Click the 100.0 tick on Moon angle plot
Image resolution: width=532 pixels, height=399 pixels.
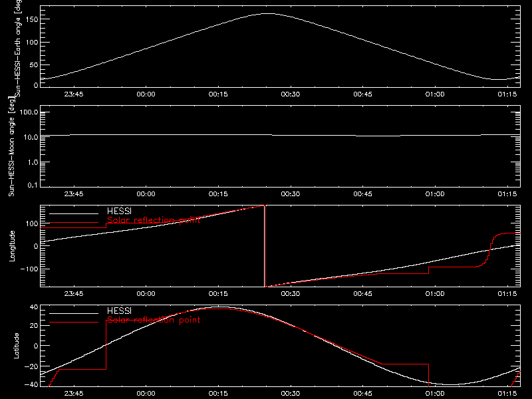click(29, 112)
